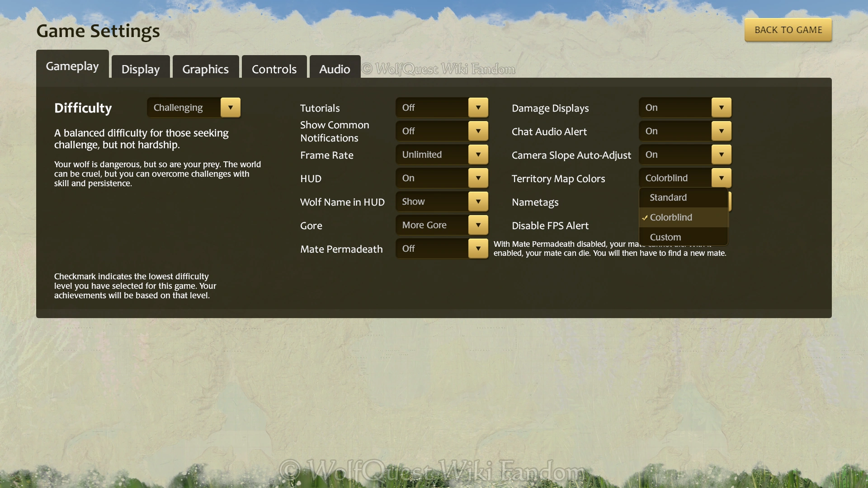Open the Gore setting arrow
Image resolution: width=868 pixels, height=488 pixels.
click(478, 225)
